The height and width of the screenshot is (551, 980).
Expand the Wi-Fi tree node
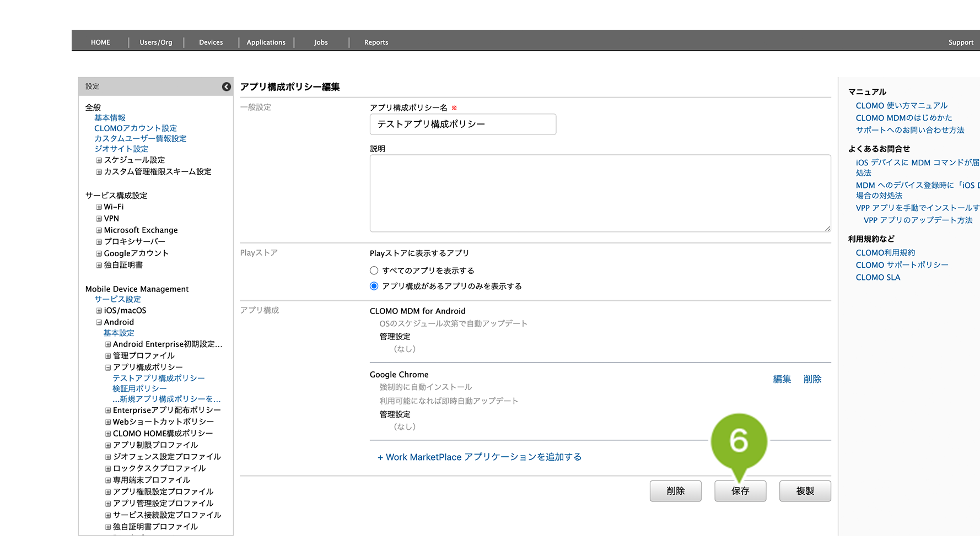[99, 207]
